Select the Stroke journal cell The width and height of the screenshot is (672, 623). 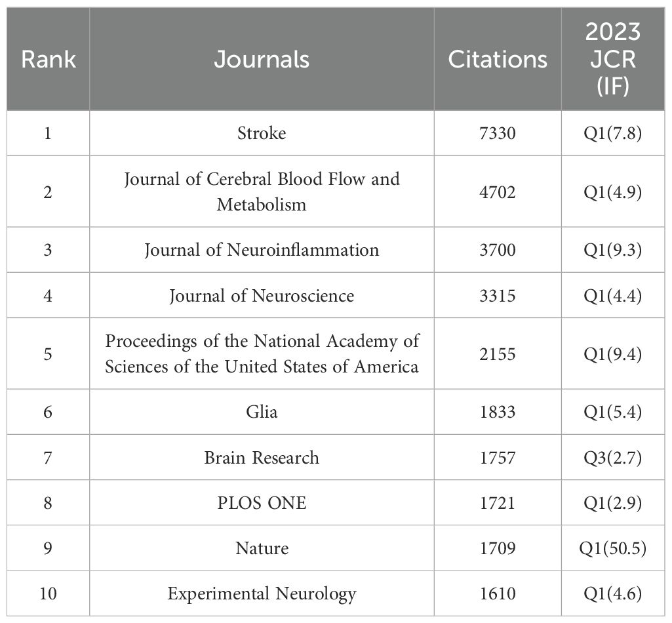click(x=262, y=134)
